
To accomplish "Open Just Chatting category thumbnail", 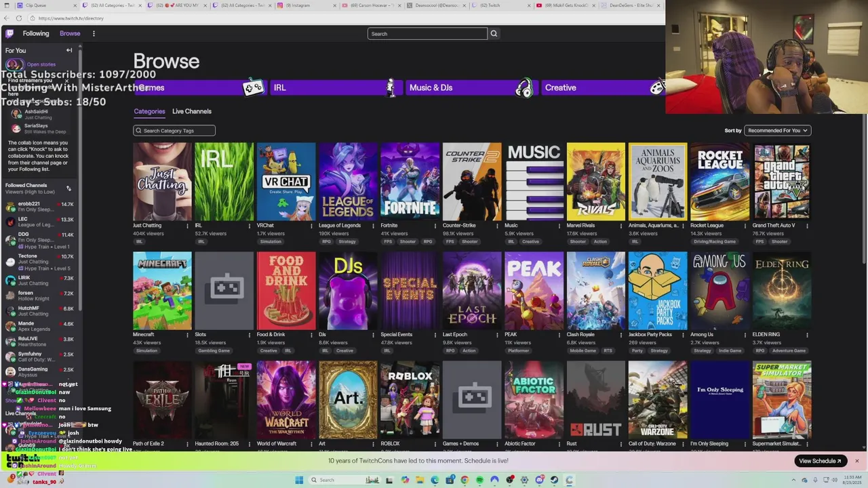I will click(x=163, y=182).
